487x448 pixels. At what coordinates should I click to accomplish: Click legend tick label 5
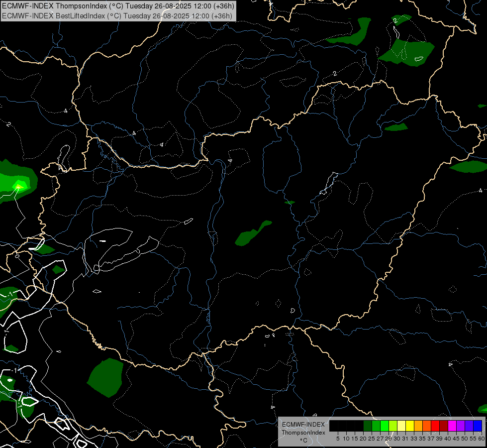click(338, 439)
